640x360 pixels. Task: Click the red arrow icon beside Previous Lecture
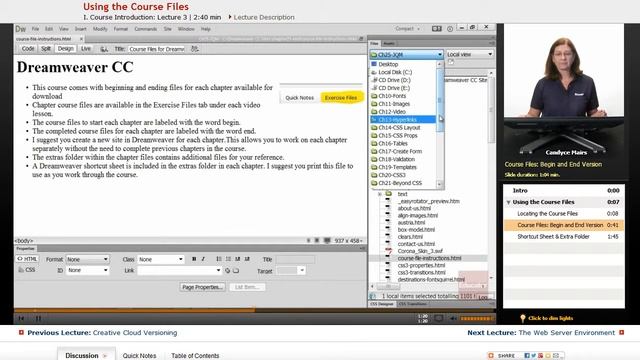point(21,333)
